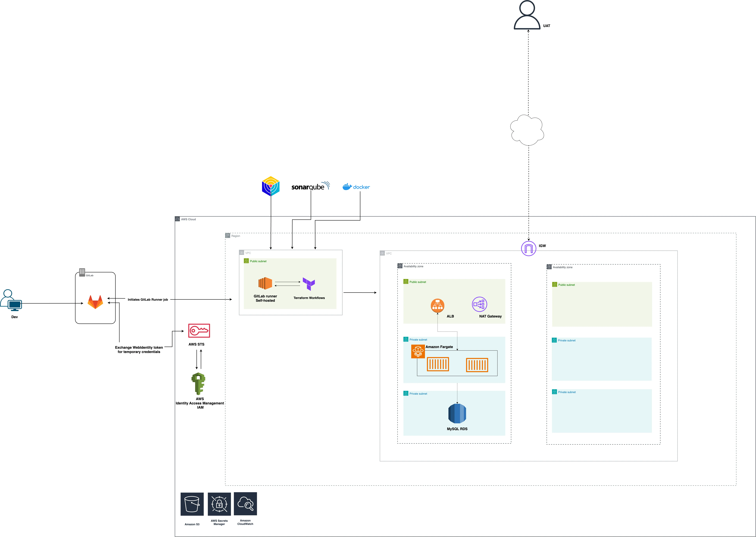The image size is (756, 537).
Task: Click the right Fargate container icon
Action: click(x=477, y=365)
